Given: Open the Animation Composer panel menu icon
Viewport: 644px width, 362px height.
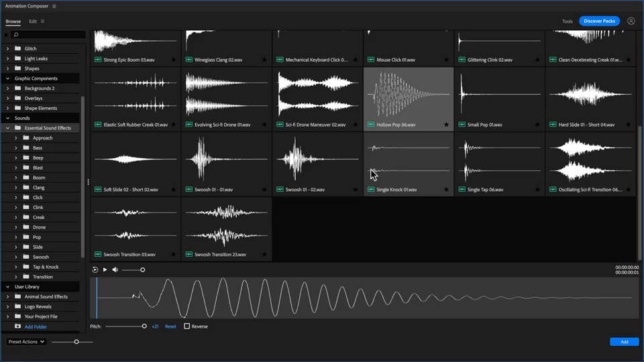Looking at the screenshot, I should (x=54, y=6).
